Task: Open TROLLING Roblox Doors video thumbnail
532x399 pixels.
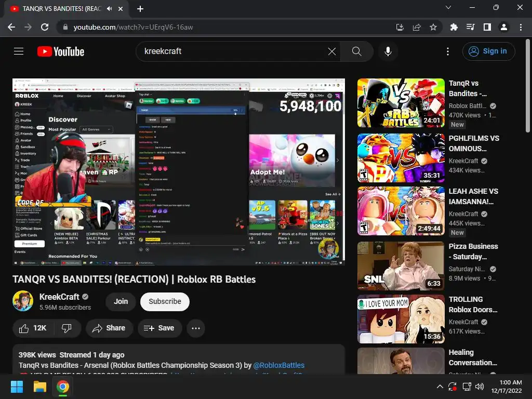Action: point(401,320)
